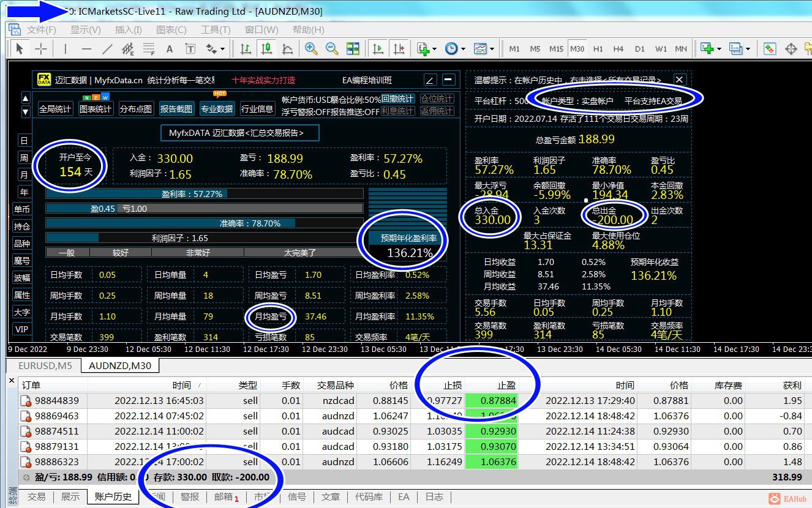Open 专业数据 section

(x=217, y=109)
